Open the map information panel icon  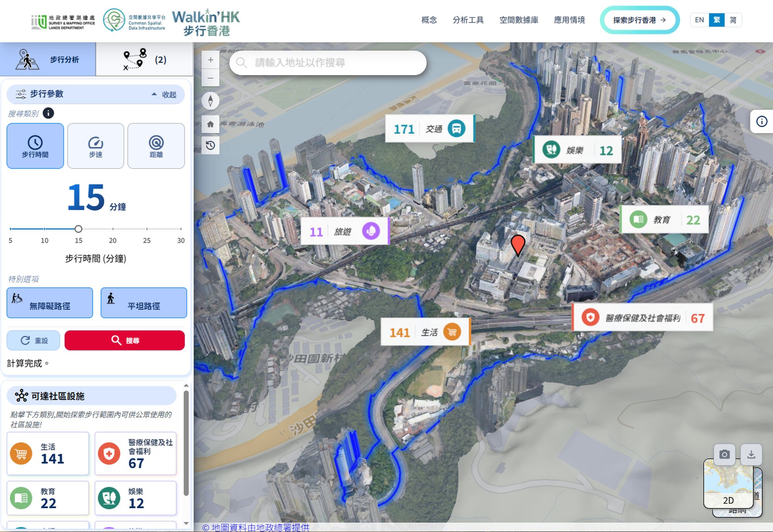[761, 121]
